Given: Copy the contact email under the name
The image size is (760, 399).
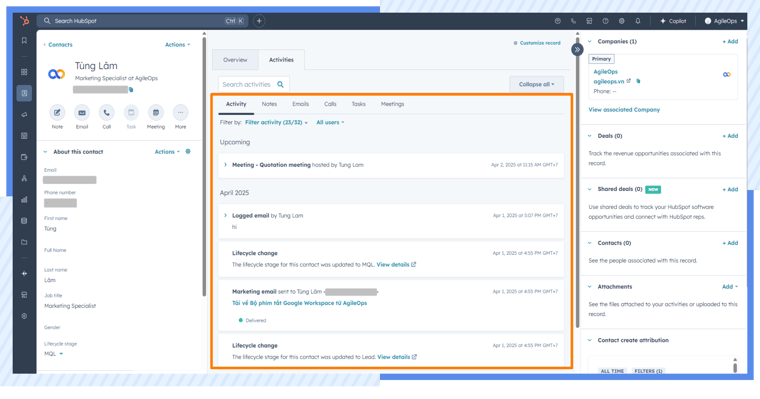Looking at the screenshot, I should click(x=131, y=90).
